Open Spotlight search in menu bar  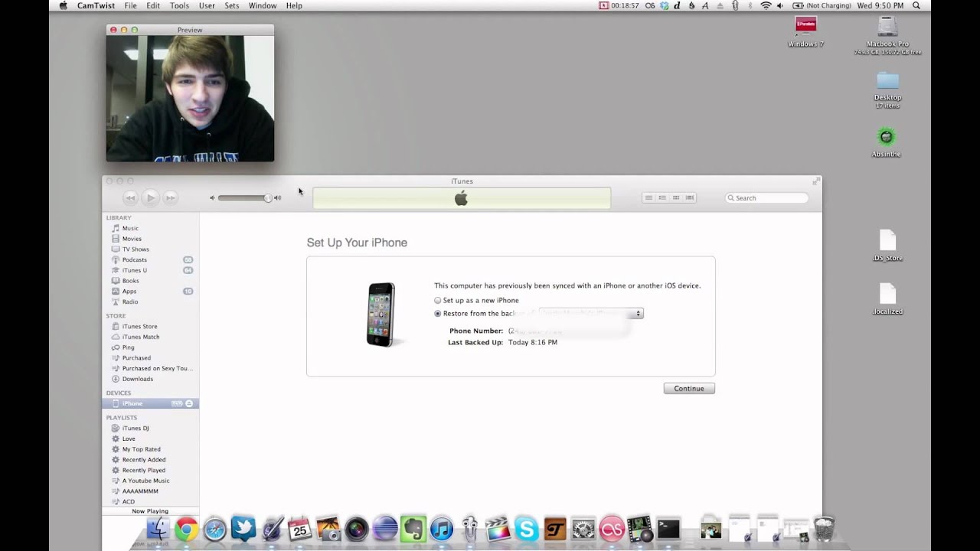(x=916, y=5)
